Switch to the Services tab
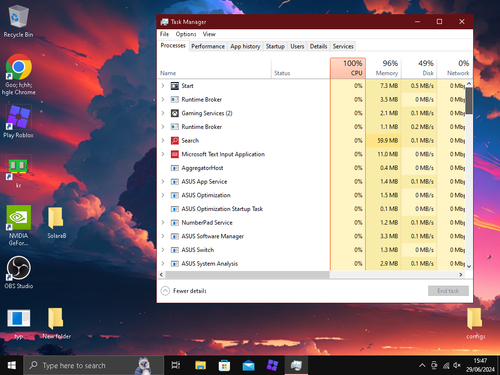500x375 pixels. [343, 46]
